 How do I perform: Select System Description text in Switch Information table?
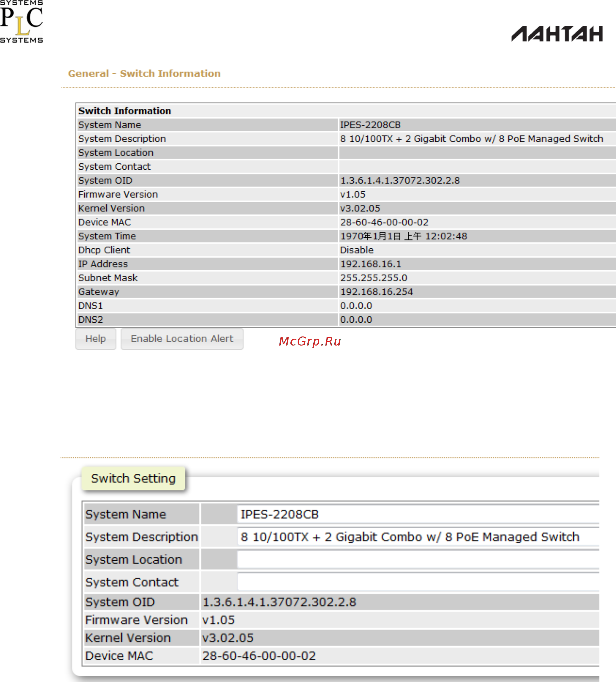coord(471,139)
